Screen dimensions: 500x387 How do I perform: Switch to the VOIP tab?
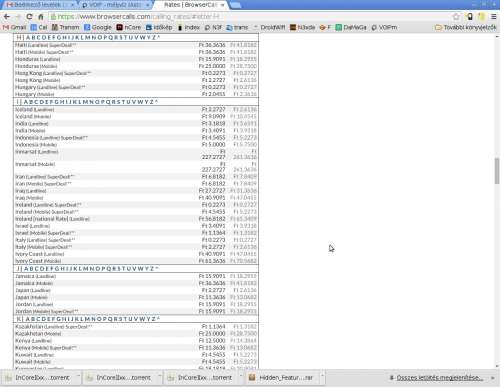click(115, 5)
